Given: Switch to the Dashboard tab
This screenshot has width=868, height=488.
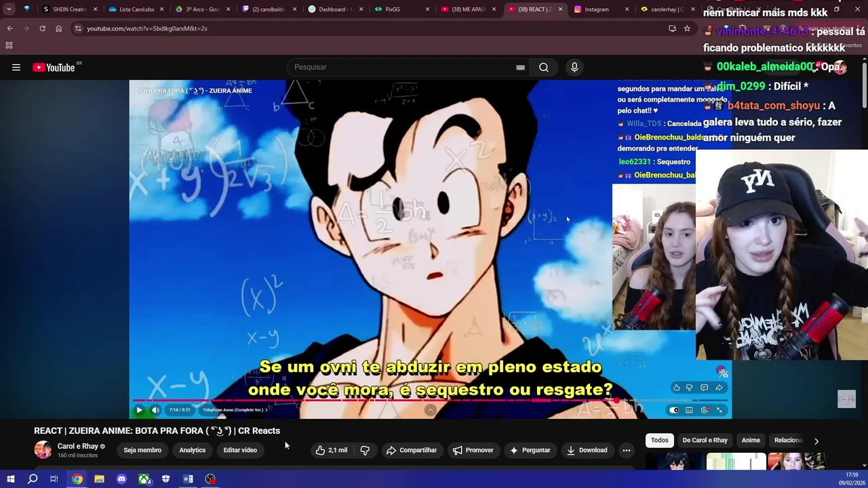Looking at the screenshot, I should pos(335,9).
